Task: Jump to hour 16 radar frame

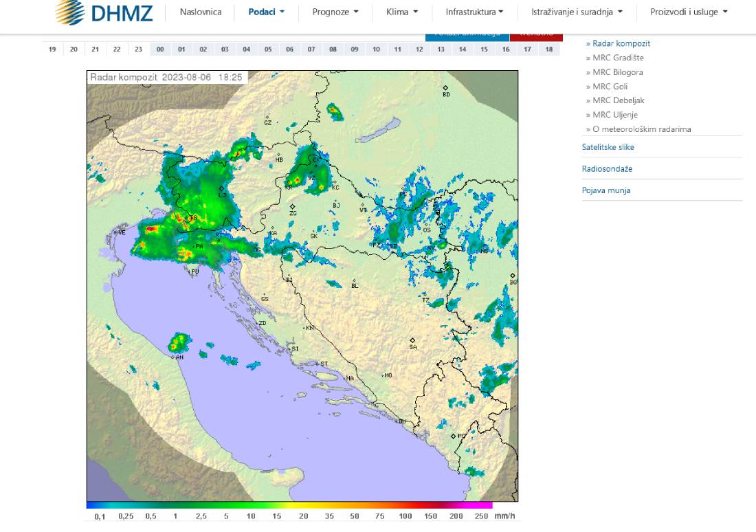Action: click(506, 49)
